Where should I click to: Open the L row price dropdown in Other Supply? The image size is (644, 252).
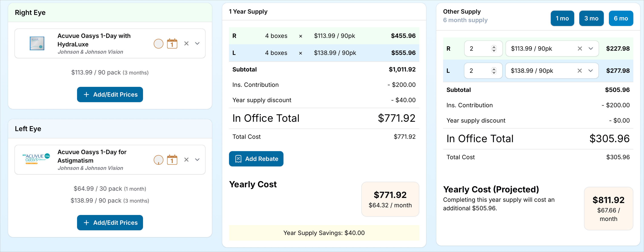point(591,71)
